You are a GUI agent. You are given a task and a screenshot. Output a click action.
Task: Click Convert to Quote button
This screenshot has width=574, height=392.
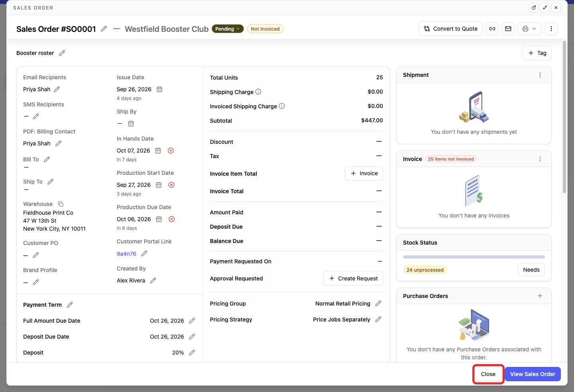point(450,29)
